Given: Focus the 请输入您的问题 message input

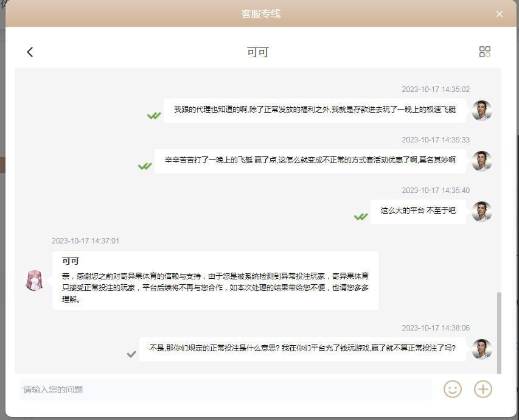Looking at the screenshot, I should point(225,390).
